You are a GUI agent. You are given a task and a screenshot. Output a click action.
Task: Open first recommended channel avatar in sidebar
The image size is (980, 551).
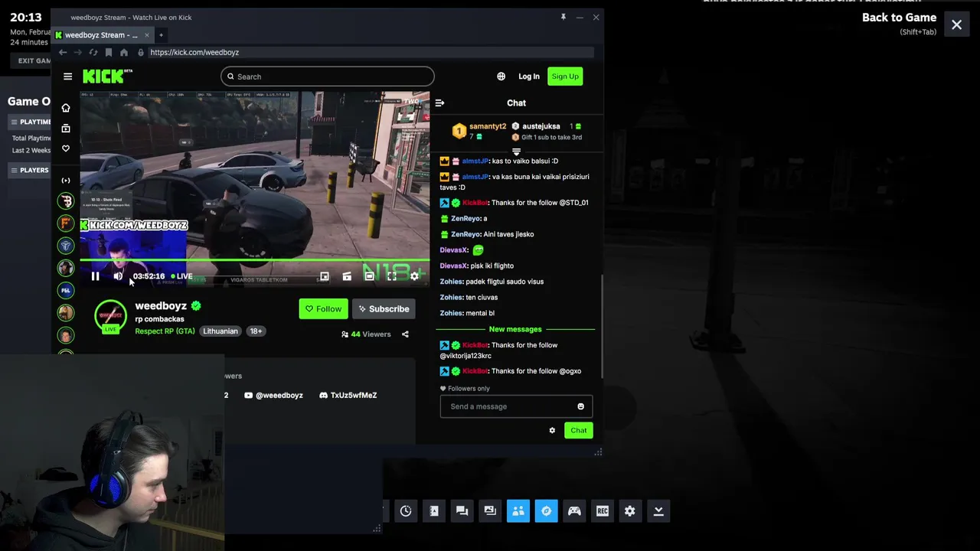[x=66, y=201]
